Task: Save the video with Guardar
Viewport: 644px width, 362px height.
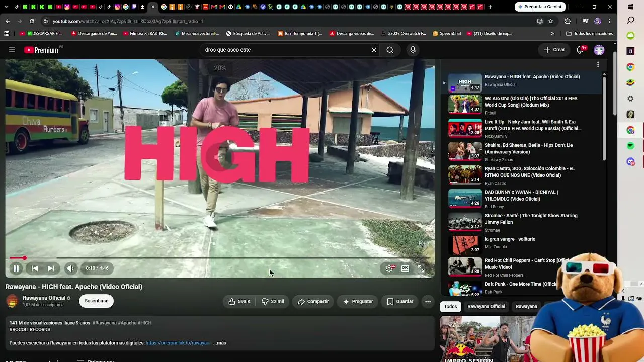Action: (400, 302)
